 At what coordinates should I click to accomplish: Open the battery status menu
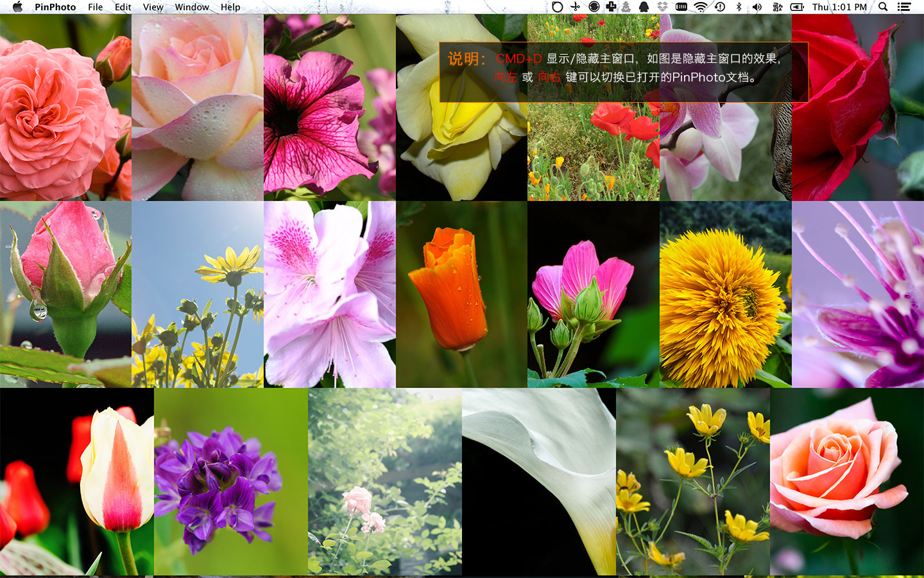click(x=797, y=7)
